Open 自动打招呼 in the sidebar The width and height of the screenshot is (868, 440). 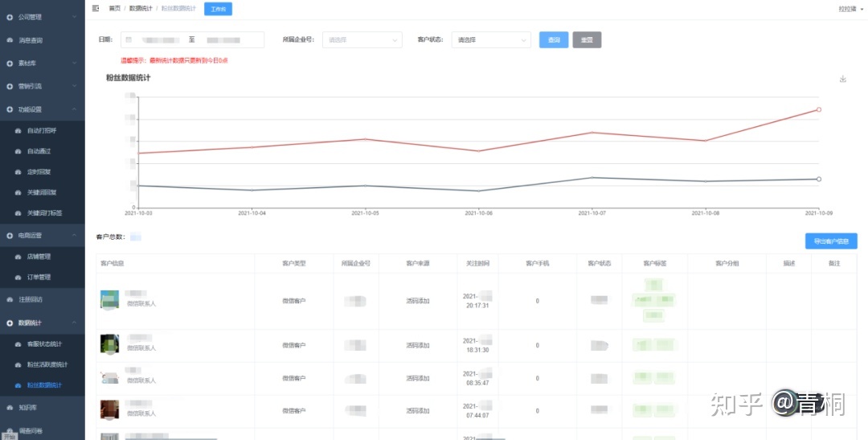pyautogui.click(x=42, y=130)
